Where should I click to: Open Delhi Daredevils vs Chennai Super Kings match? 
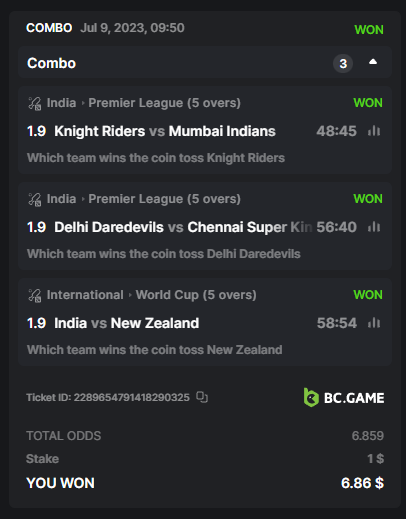point(183,227)
